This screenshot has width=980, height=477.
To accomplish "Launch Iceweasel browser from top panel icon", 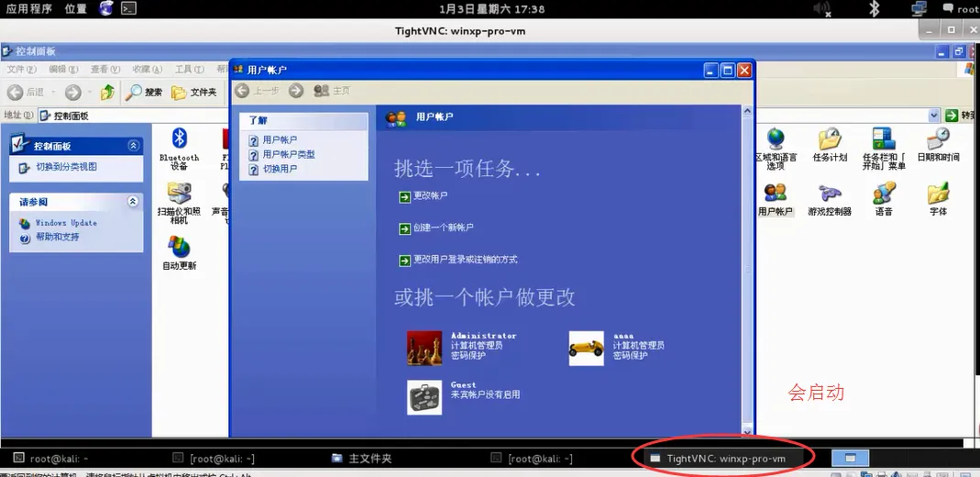I will [x=106, y=9].
